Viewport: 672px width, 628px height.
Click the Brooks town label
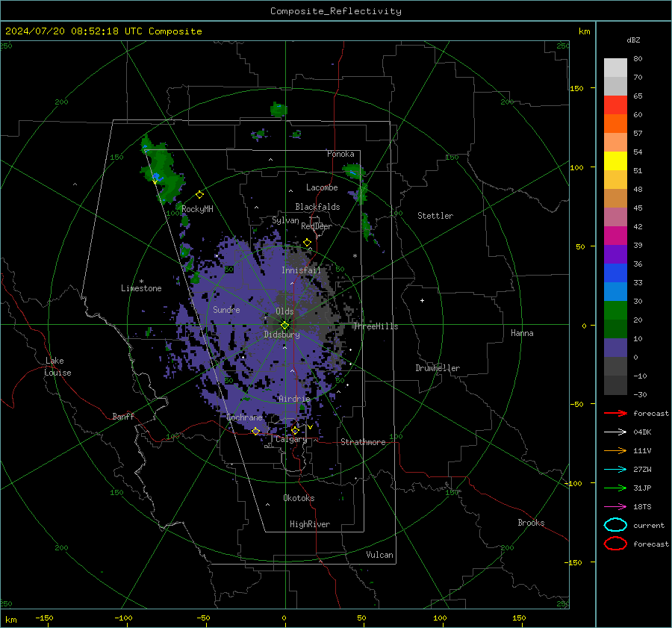coord(531,523)
